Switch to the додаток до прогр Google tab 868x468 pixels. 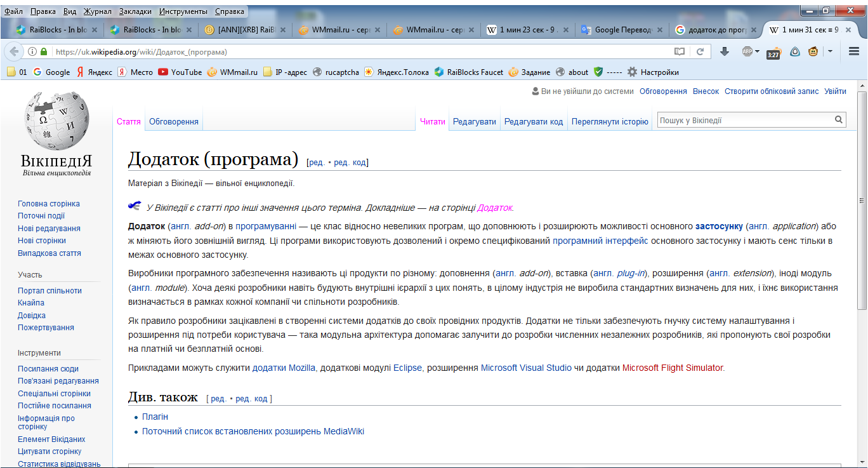click(717, 29)
